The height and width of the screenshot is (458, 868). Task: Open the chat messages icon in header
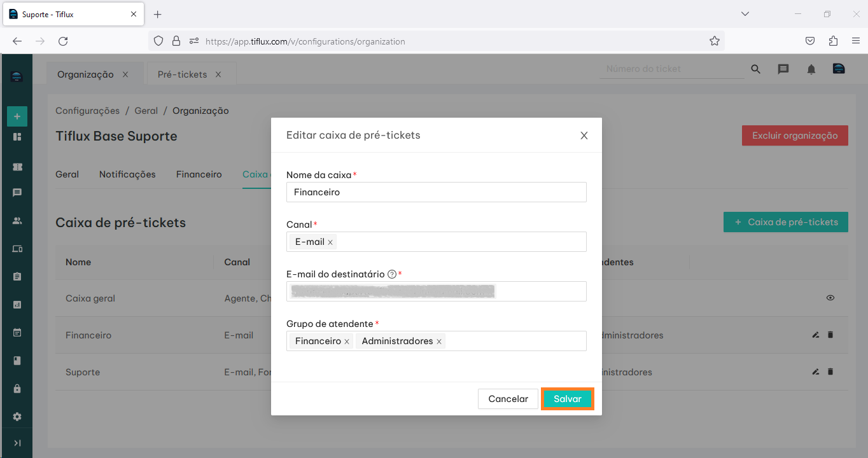pos(783,69)
